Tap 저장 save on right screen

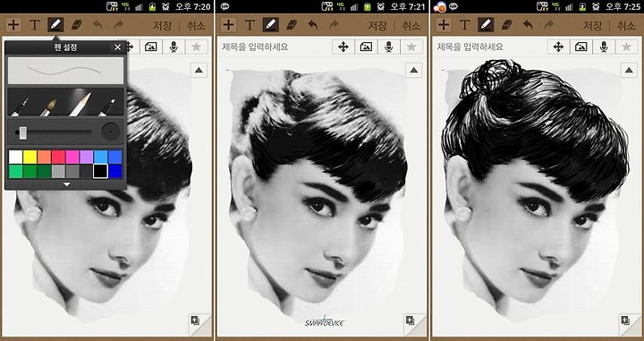[x=593, y=25]
